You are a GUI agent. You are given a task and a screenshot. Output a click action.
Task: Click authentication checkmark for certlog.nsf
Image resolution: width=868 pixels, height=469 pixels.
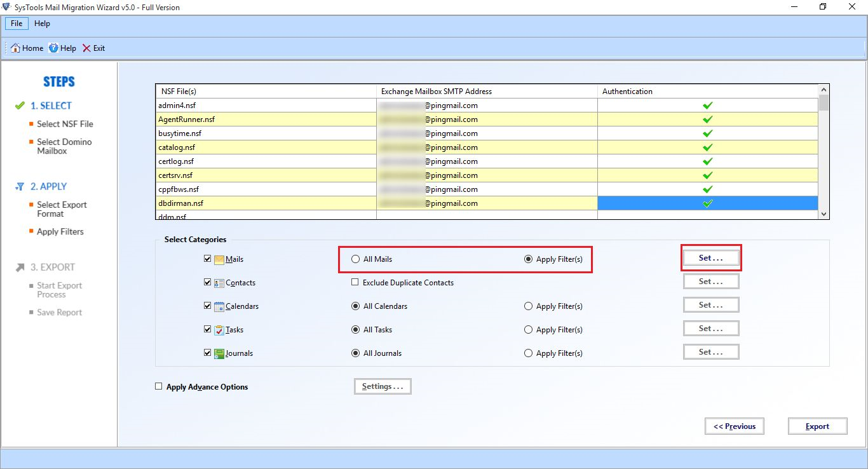[707, 161]
